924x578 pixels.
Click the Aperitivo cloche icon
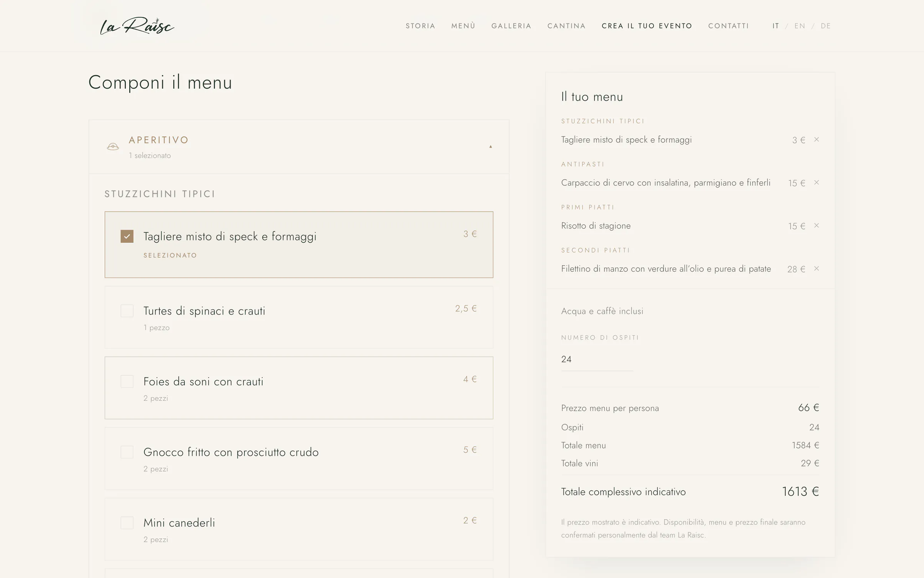[x=113, y=146]
